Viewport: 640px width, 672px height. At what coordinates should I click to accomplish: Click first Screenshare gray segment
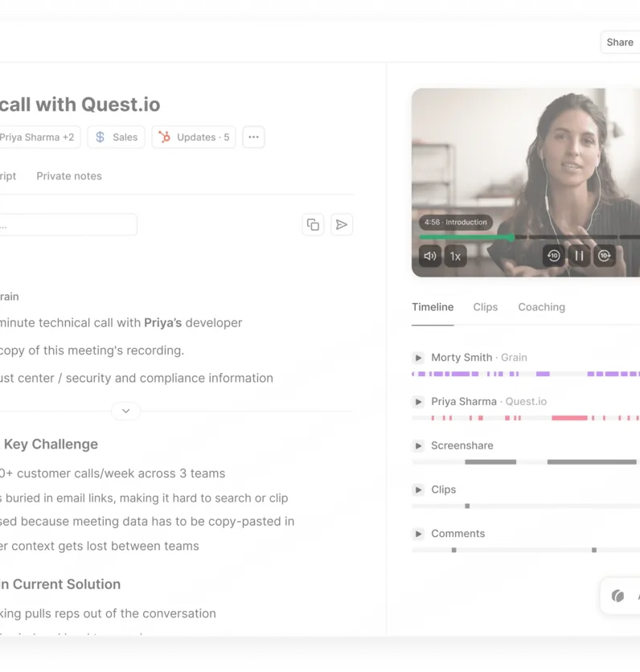coord(490,462)
